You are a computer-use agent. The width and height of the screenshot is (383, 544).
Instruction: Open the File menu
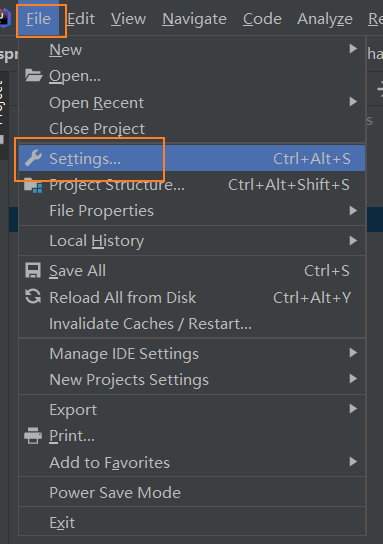click(39, 19)
